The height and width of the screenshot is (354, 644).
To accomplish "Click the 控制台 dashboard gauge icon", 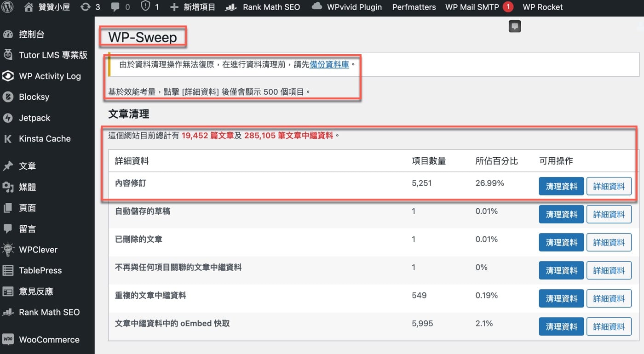I will (x=8, y=34).
